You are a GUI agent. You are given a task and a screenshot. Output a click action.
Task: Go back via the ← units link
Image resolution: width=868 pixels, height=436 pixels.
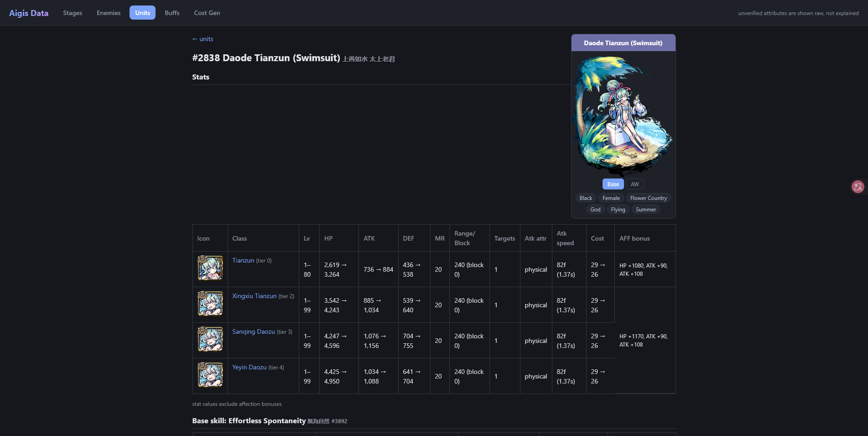click(x=203, y=39)
